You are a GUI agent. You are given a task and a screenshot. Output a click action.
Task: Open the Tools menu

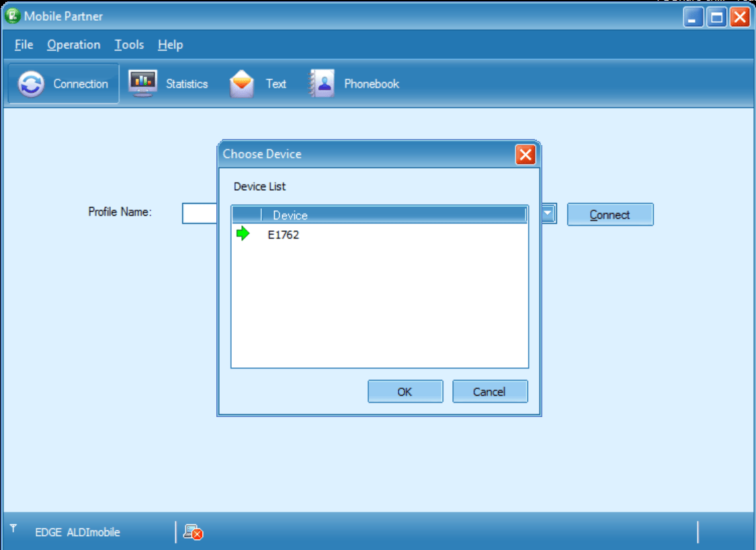click(x=129, y=45)
